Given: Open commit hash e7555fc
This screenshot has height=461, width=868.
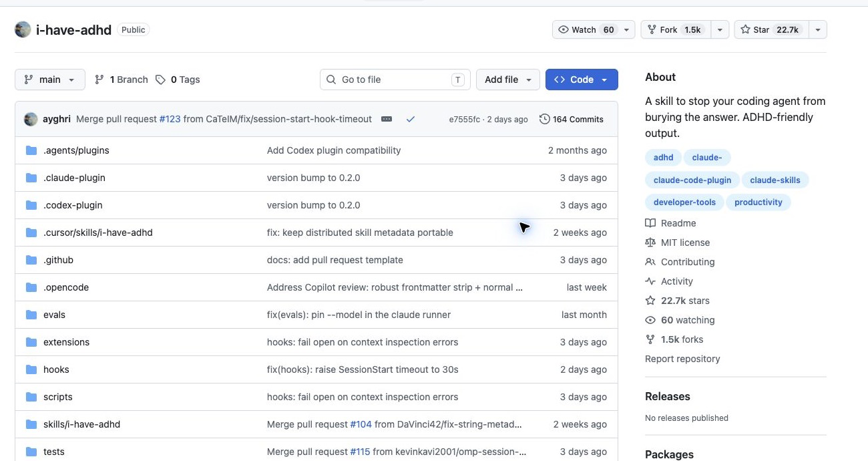Looking at the screenshot, I should click(x=464, y=120).
